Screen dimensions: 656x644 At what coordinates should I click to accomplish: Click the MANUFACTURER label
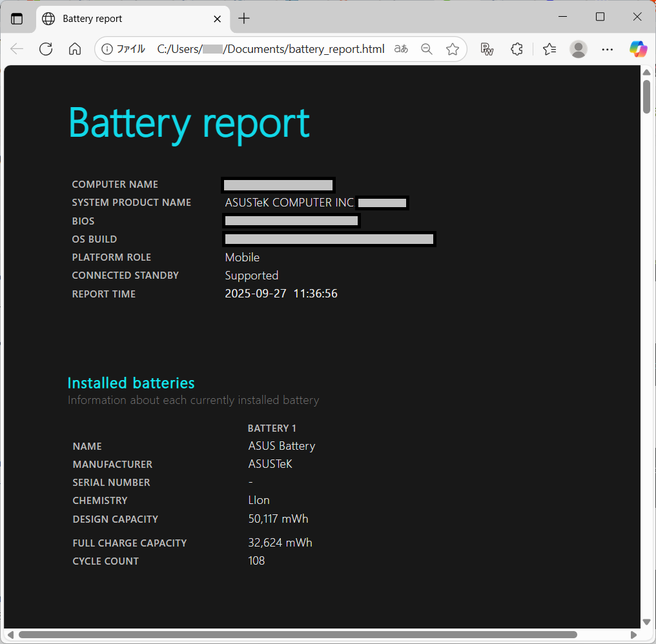[112, 465]
